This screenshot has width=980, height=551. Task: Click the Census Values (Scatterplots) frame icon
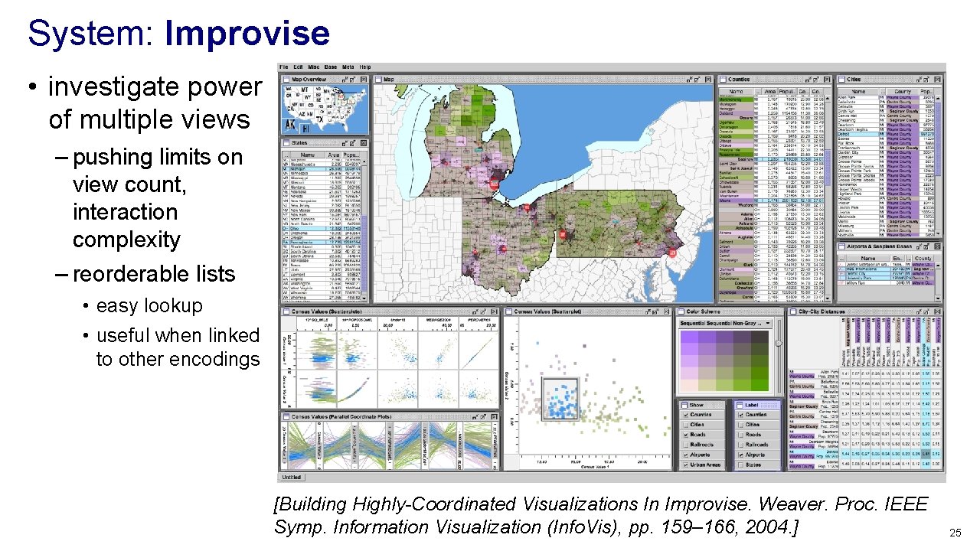point(286,311)
